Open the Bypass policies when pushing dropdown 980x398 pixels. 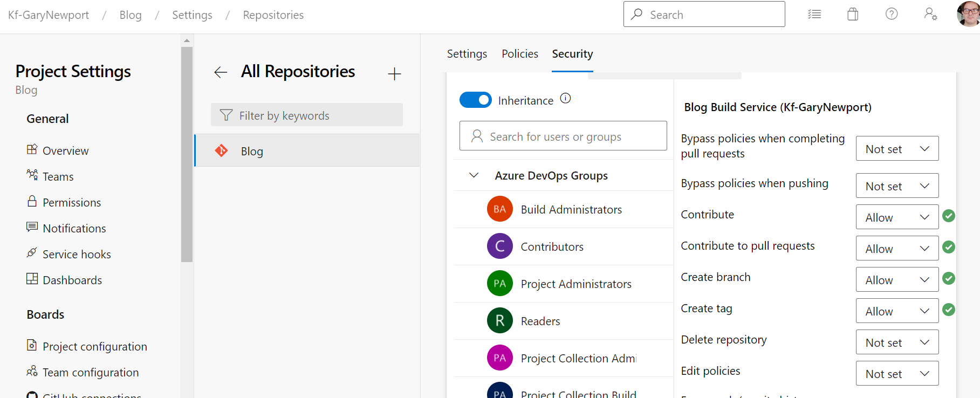[897, 186]
